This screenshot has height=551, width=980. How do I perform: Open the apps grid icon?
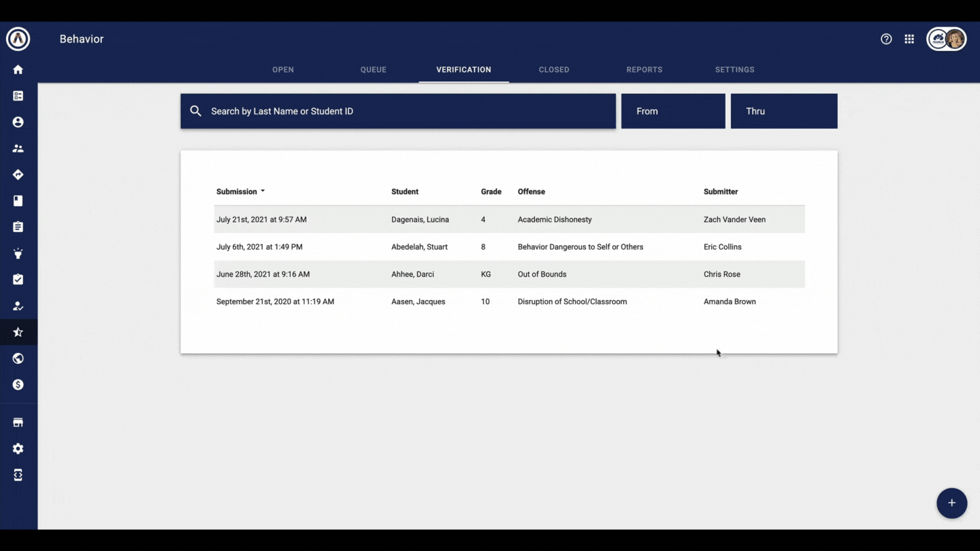click(909, 39)
